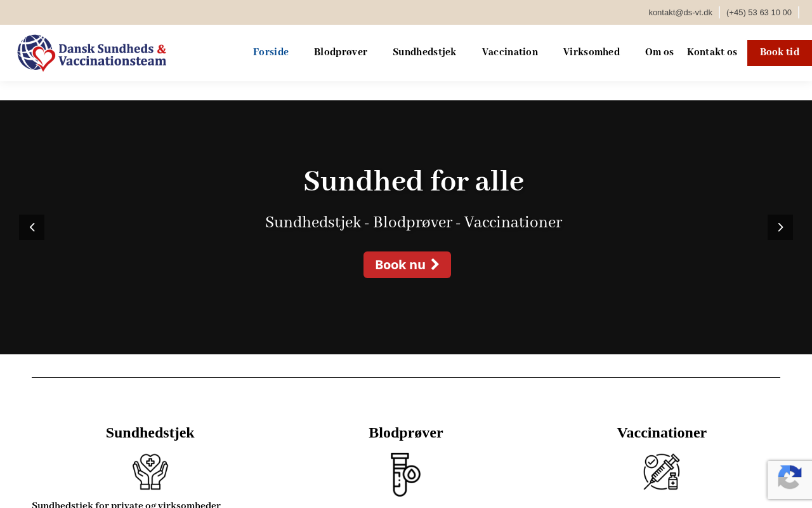Click the kontakt@ds-vt.dk email link
Viewport: 812px width, 508px height.
tap(680, 12)
